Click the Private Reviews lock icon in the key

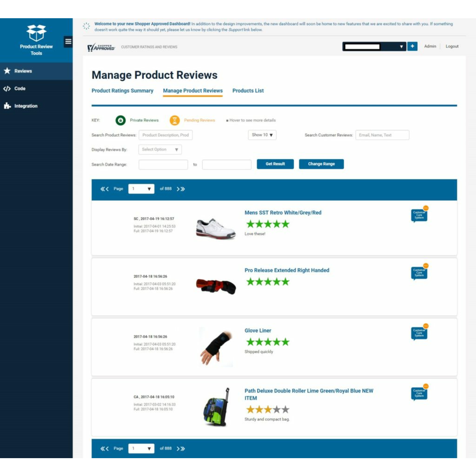click(x=120, y=120)
